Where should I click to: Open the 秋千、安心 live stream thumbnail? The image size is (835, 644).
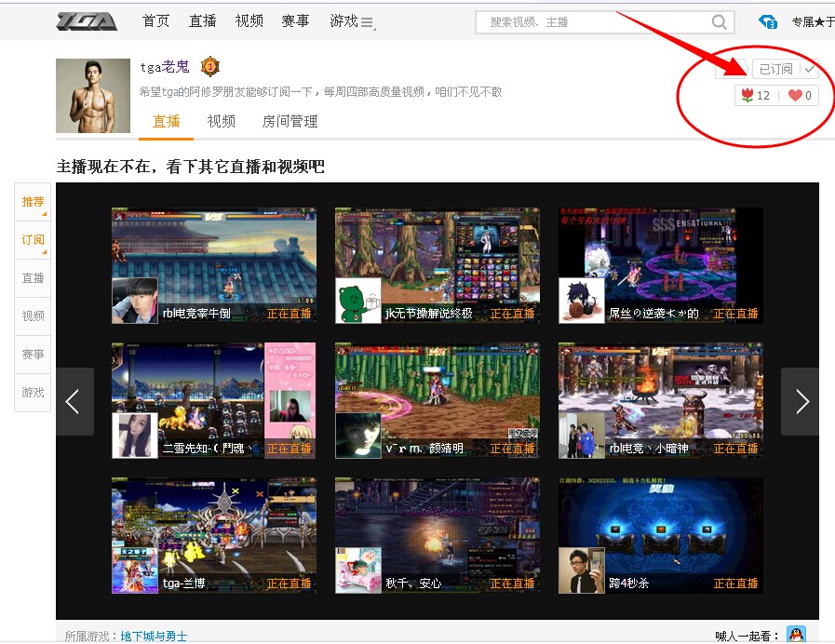438,535
